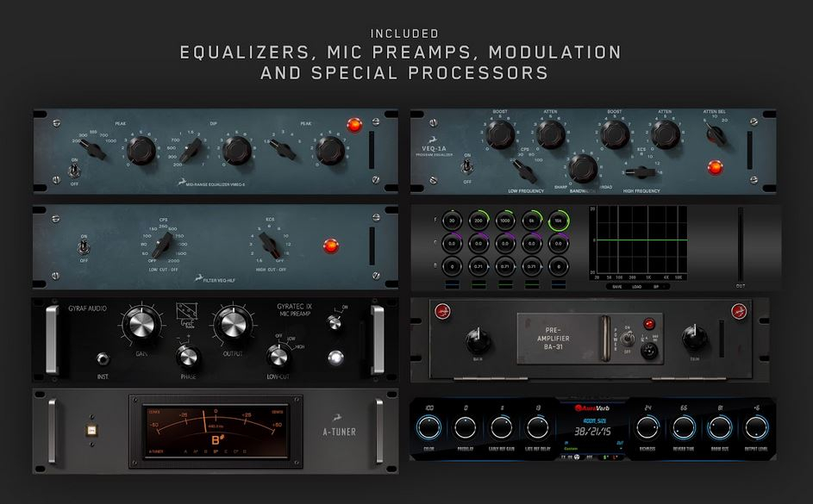Click the glowing white power lamp on Gyratec IX

[335, 358]
